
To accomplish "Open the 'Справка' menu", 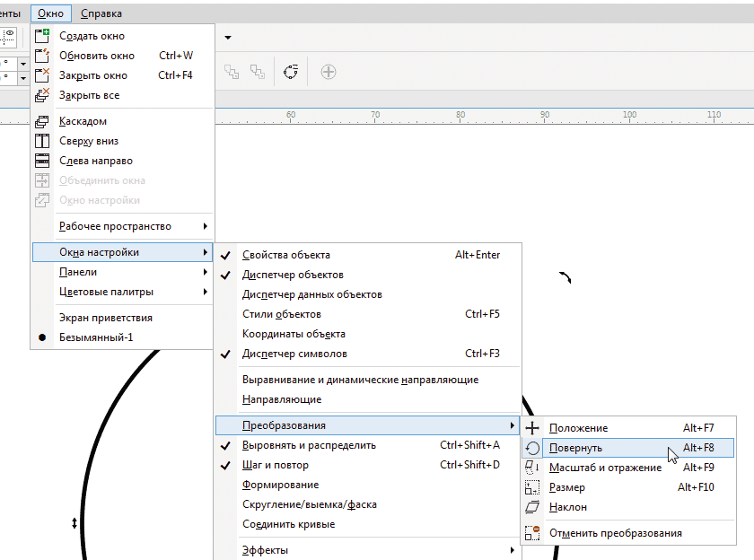I will (x=101, y=13).
